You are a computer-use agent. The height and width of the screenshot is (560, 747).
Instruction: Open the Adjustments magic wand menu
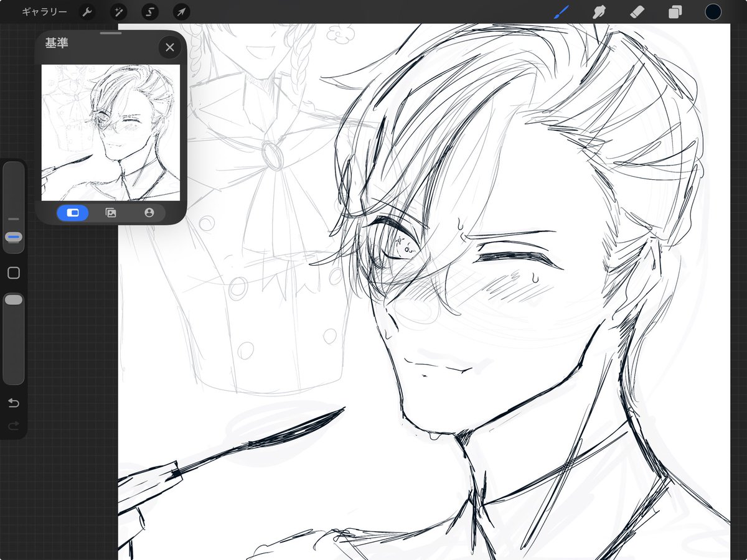point(118,12)
